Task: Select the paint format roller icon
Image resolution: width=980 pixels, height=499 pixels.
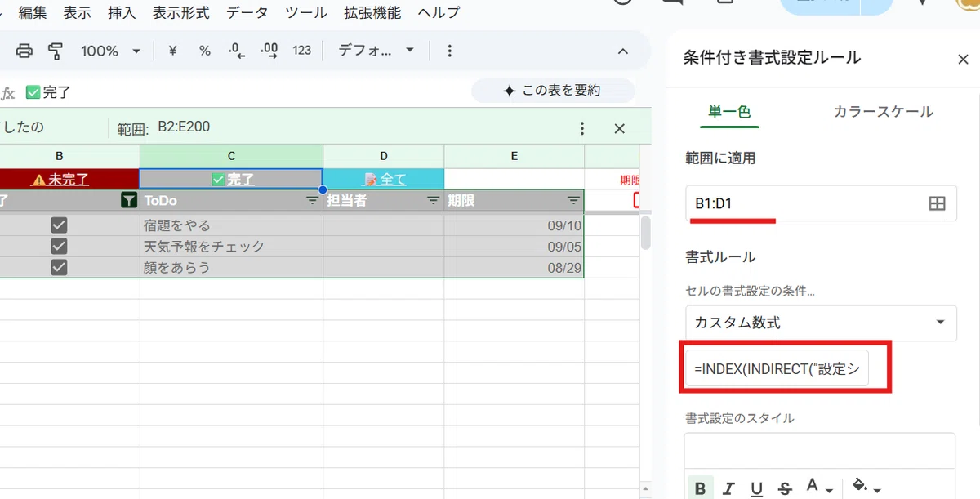Action: 56,51
